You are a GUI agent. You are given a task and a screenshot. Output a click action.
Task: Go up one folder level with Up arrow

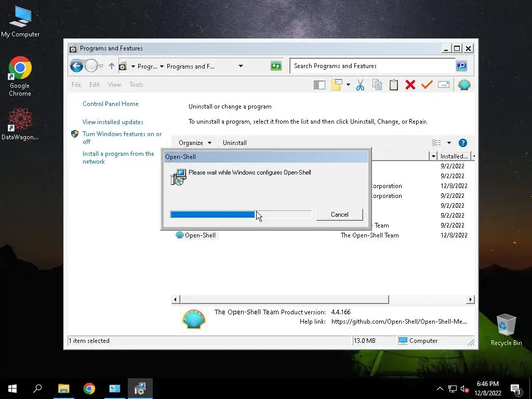tap(111, 66)
